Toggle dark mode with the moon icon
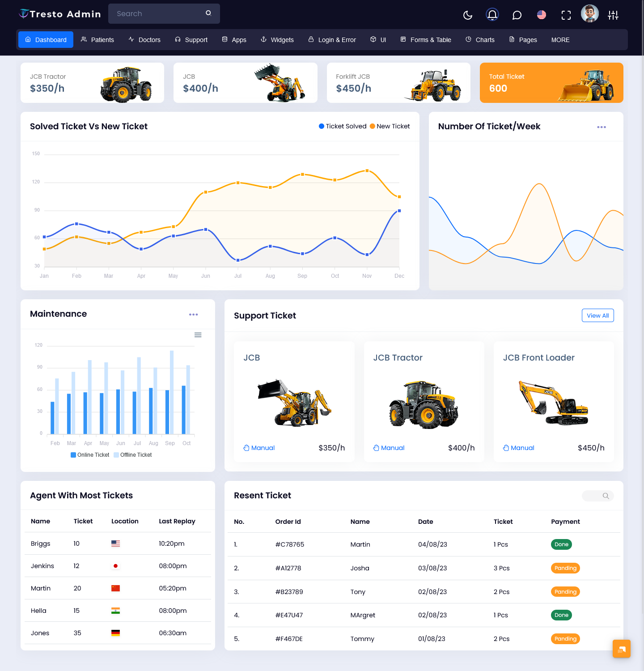This screenshot has height=671, width=644. coord(467,15)
